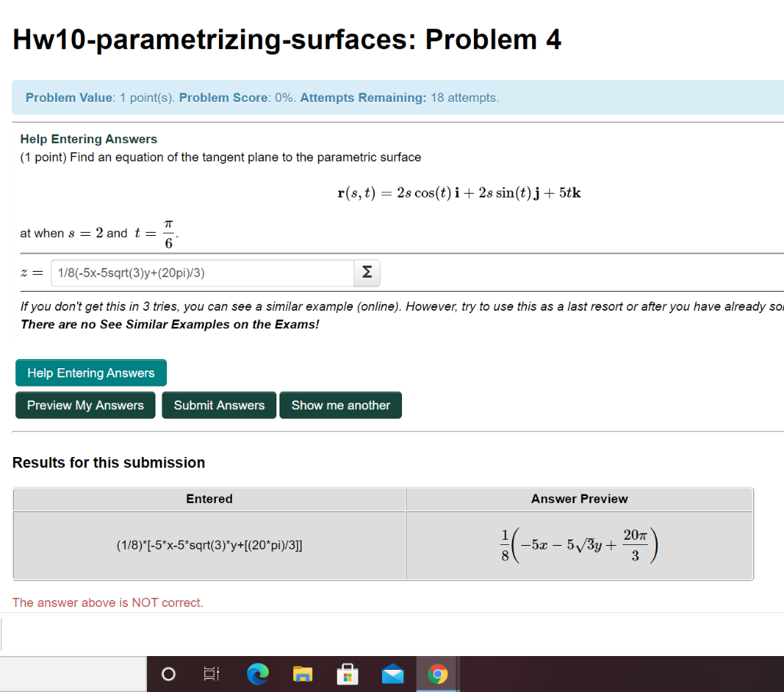
Task: Click the 'answer above is NOT correct' message
Action: (107, 602)
